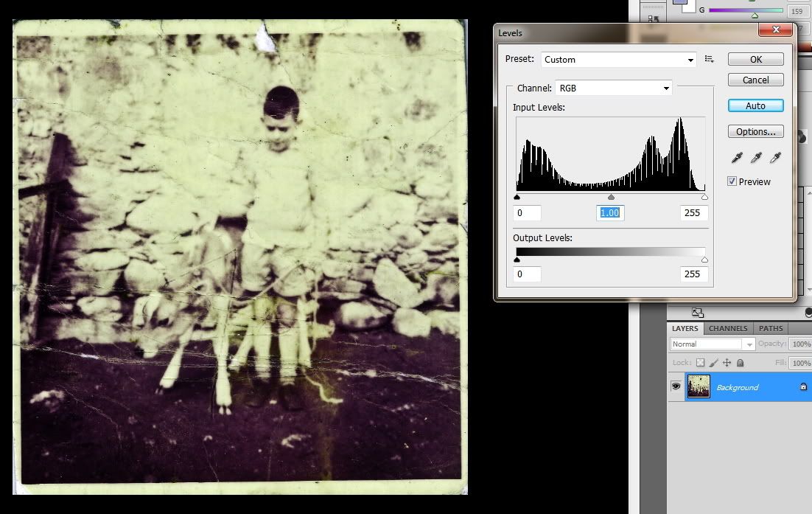Viewport: 812px width, 514px height.
Task: Click the input shadow value field 0
Action: click(x=527, y=213)
